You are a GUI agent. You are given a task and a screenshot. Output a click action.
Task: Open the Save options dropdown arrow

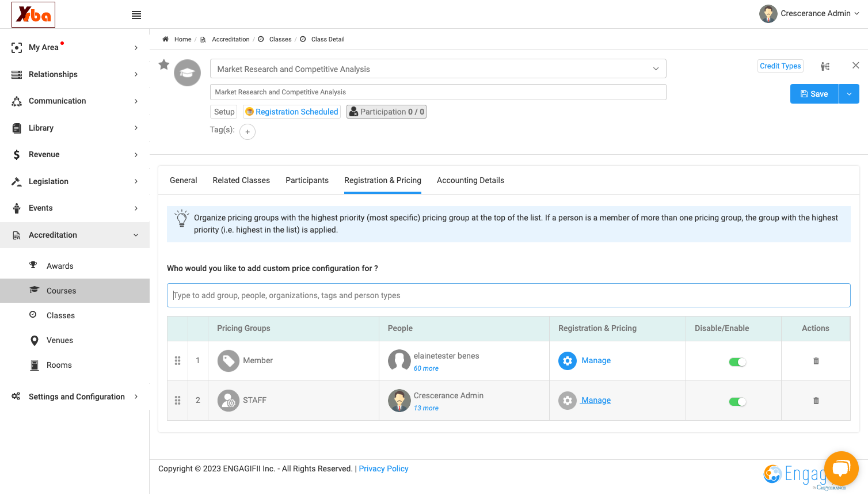849,94
